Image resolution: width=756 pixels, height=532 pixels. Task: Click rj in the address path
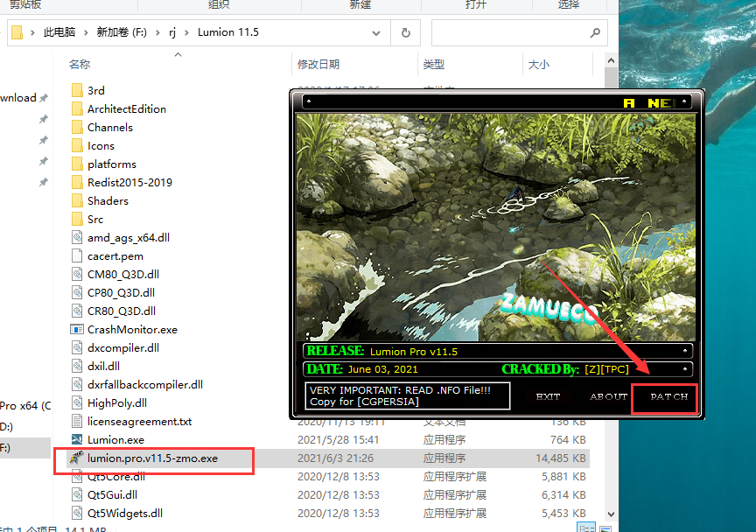coord(172,32)
